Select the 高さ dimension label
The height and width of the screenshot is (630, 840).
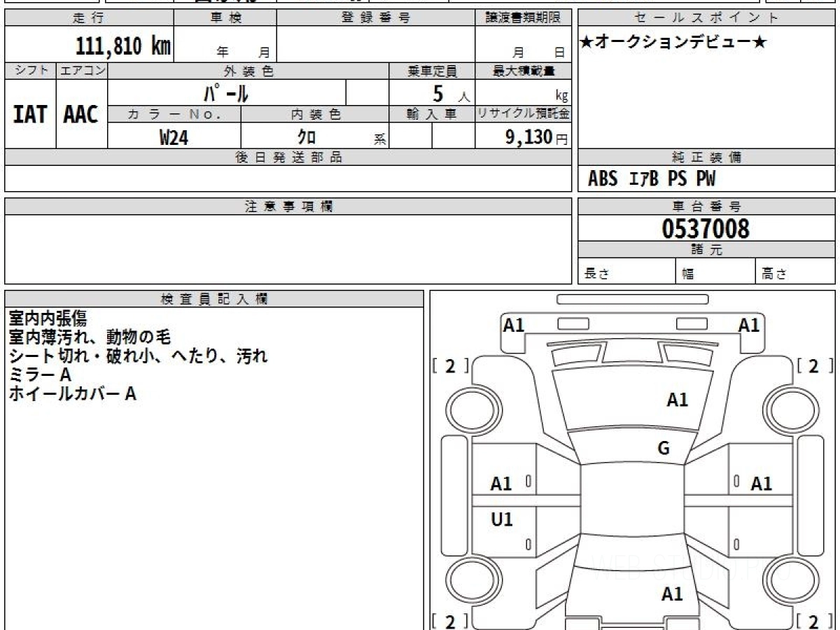775,274
